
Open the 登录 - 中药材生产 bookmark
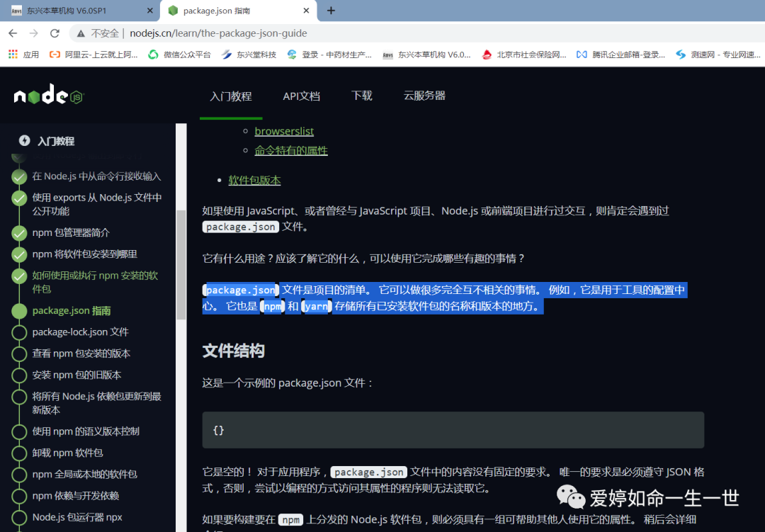tap(329, 55)
